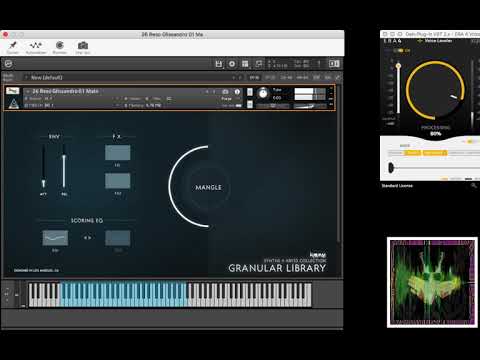Open the instrument name dropdown
Screen dimensions: 480x360
[63, 91]
